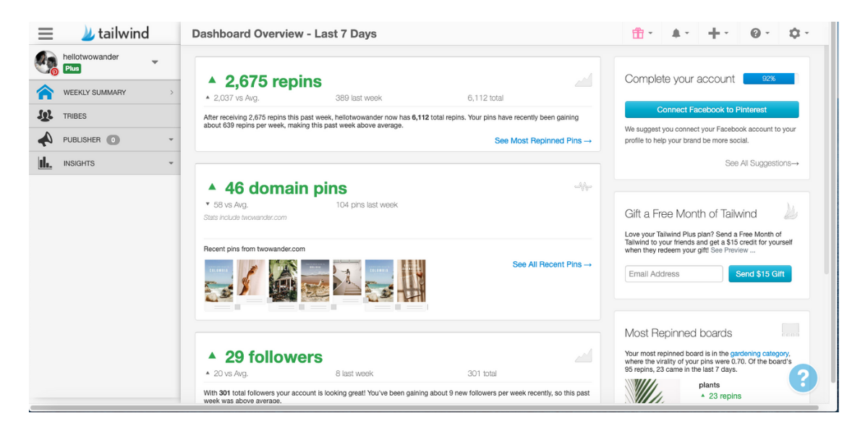Click the Email Address input field
868x434 pixels.
coord(673,274)
